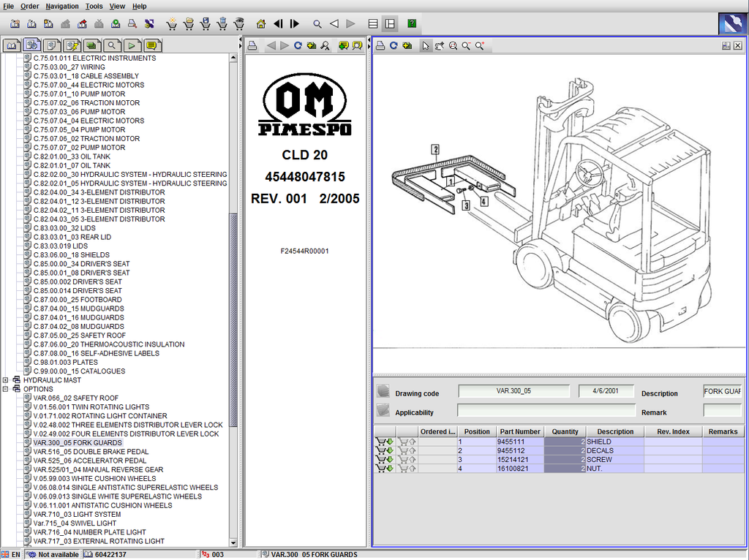Screen dimensions: 749x560
Task: Click the tree scrollbar up arrow
Action: 233,58
